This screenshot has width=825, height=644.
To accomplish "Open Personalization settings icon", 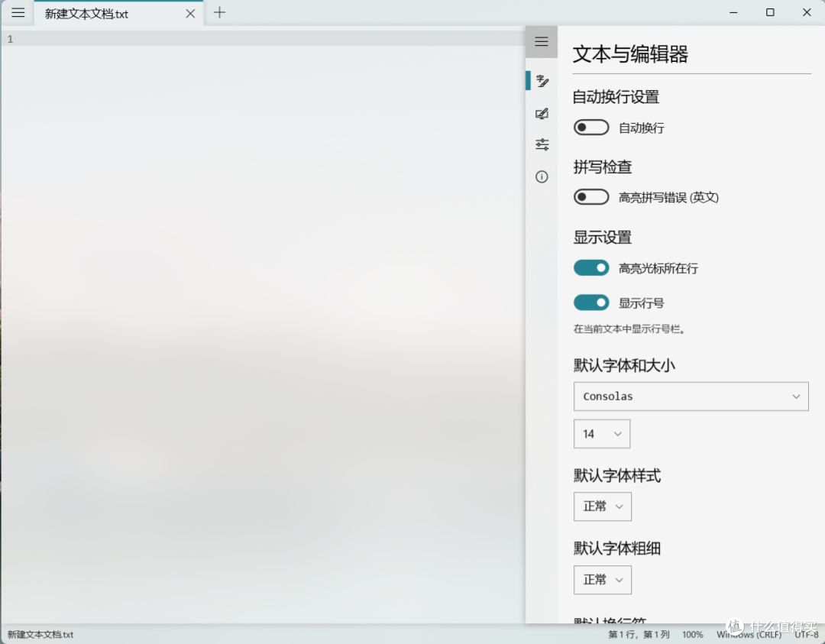I will pyautogui.click(x=542, y=114).
